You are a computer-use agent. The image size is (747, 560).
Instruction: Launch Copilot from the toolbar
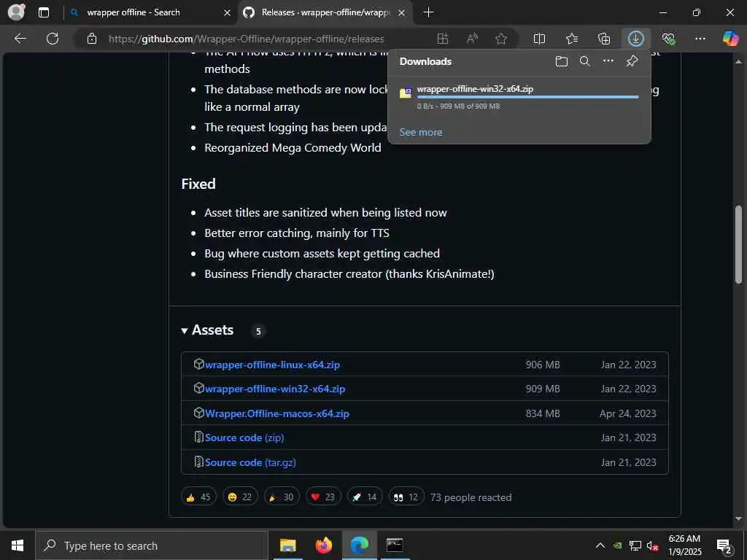[730, 39]
